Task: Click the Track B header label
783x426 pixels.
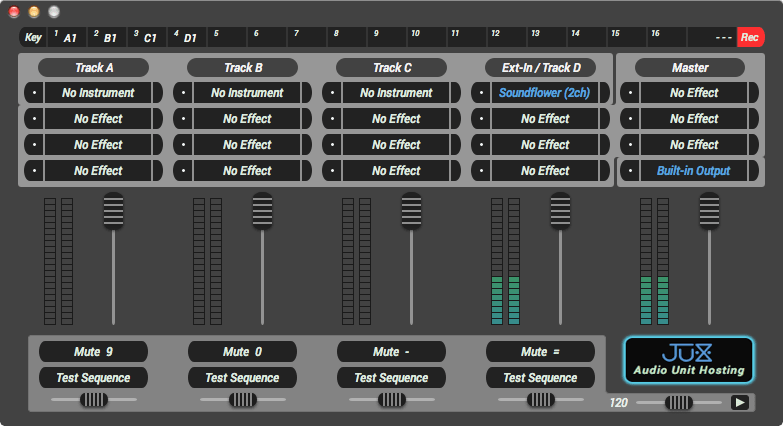Action: coord(242,68)
